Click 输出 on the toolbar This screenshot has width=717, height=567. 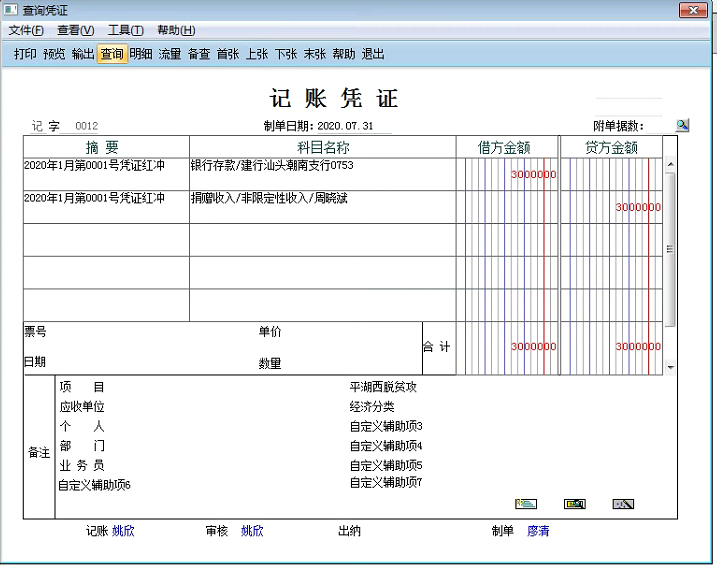(x=83, y=54)
